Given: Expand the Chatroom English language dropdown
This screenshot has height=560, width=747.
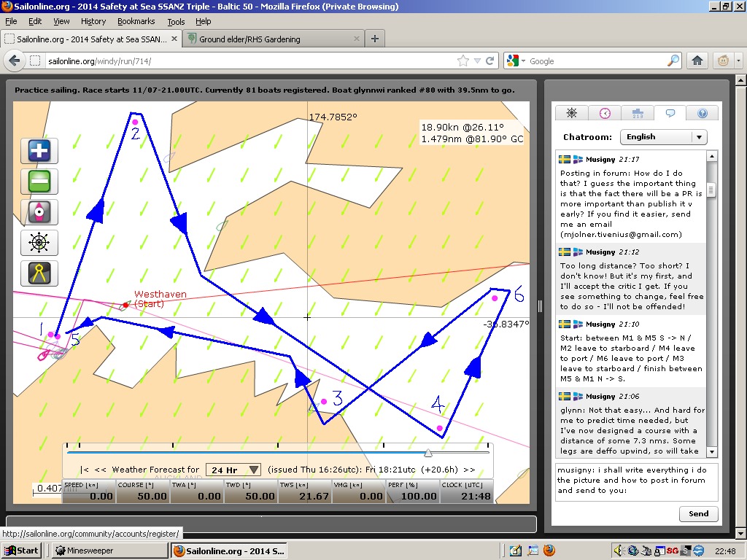Looking at the screenshot, I should pos(664,137).
